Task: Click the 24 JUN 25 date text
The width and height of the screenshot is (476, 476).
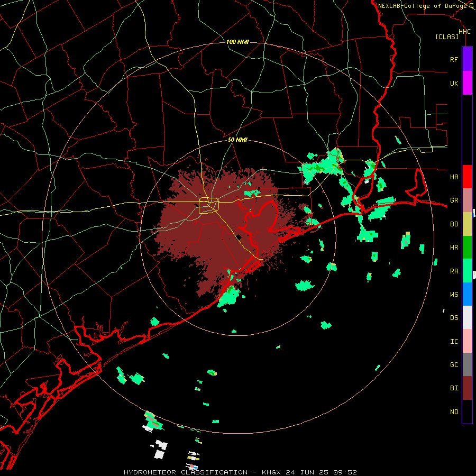Action: pyautogui.click(x=307, y=472)
